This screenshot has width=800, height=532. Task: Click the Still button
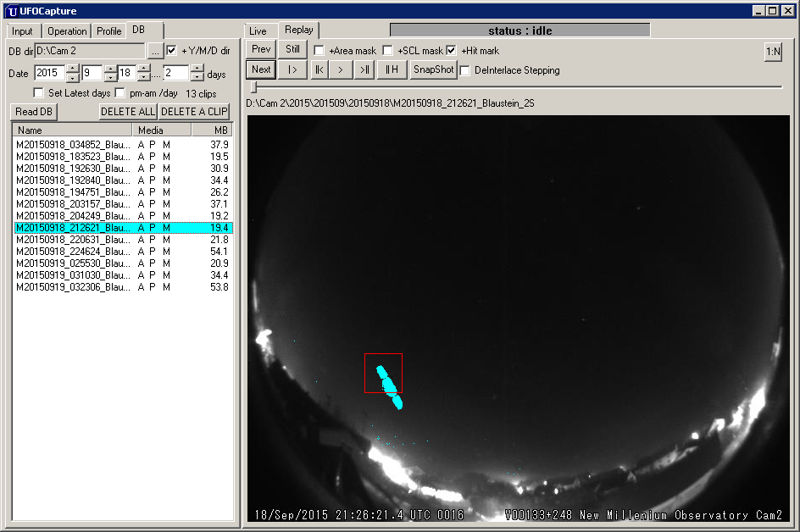click(292, 49)
